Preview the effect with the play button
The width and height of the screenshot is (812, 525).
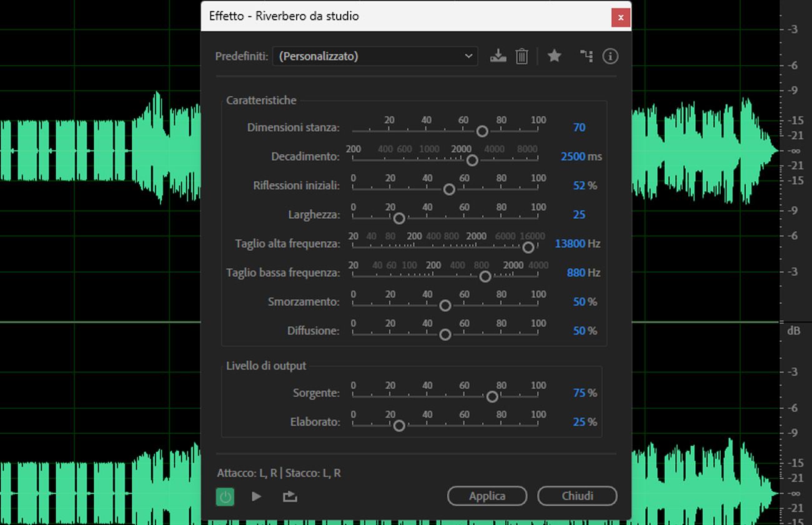pyautogui.click(x=257, y=496)
